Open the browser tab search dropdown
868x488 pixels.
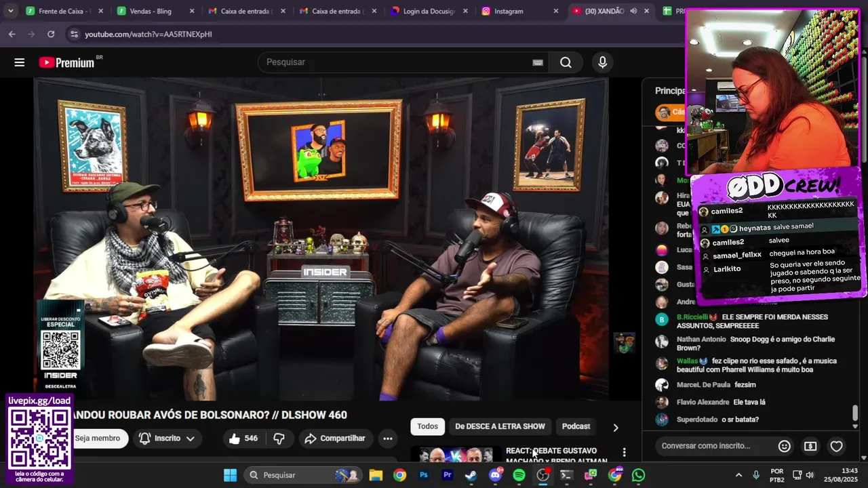point(10,11)
